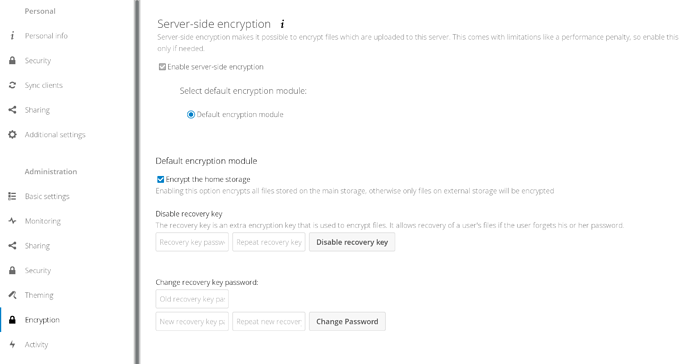The height and width of the screenshot is (364, 690).
Task: Open the Additional settings gear icon
Action: pos(12,134)
